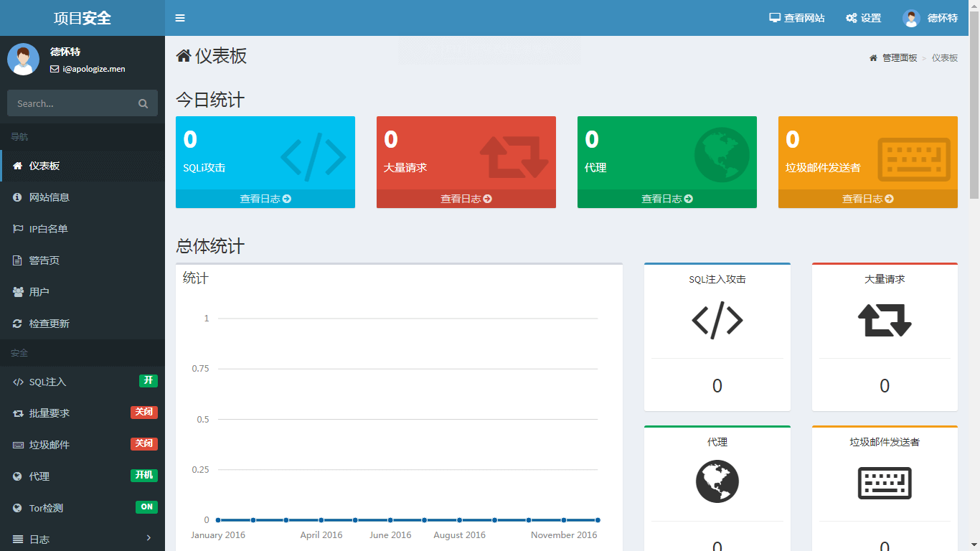Click the last data point at November 2016
The width and height of the screenshot is (980, 551).
coord(598,520)
